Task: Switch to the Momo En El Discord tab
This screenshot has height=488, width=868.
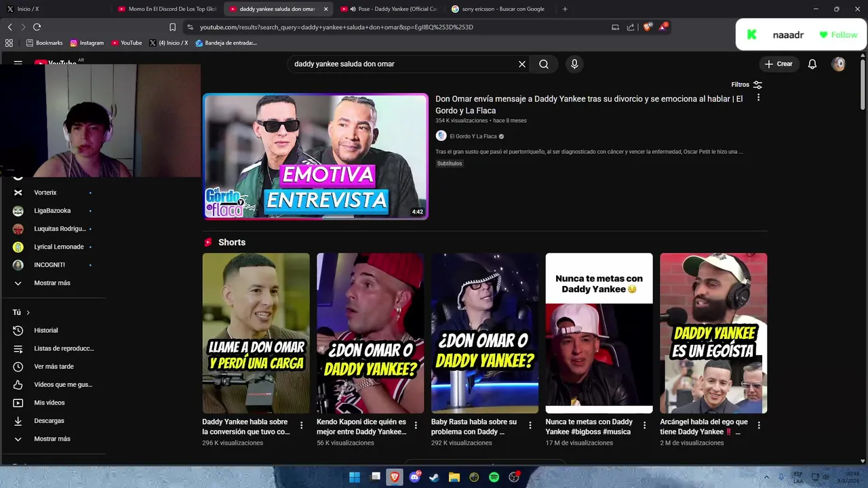Action: [167, 9]
